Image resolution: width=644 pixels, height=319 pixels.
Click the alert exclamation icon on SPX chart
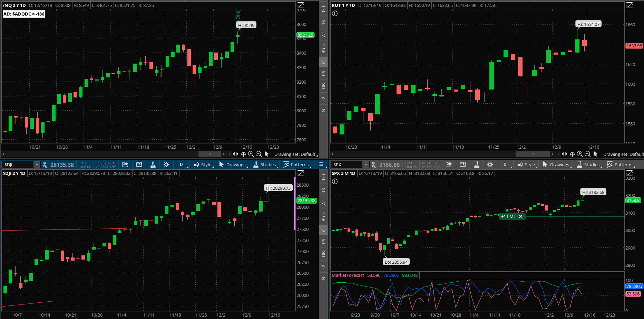click(x=335, y=181)
